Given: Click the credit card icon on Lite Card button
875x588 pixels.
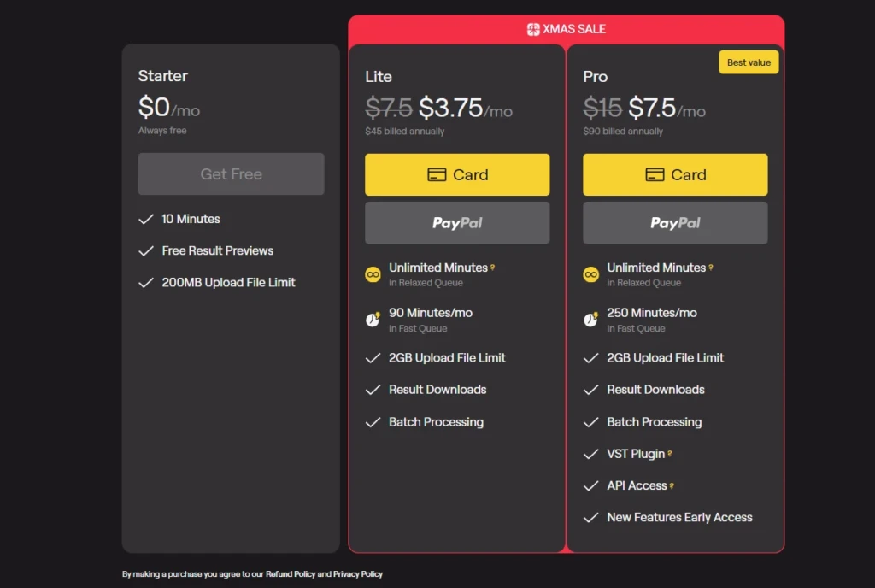Looking at the screenshot, I should pyautogui.click(x=437, y=174).
